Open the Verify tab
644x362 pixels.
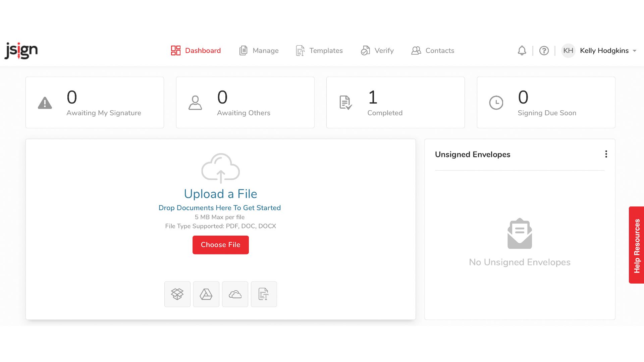[377, 51]
